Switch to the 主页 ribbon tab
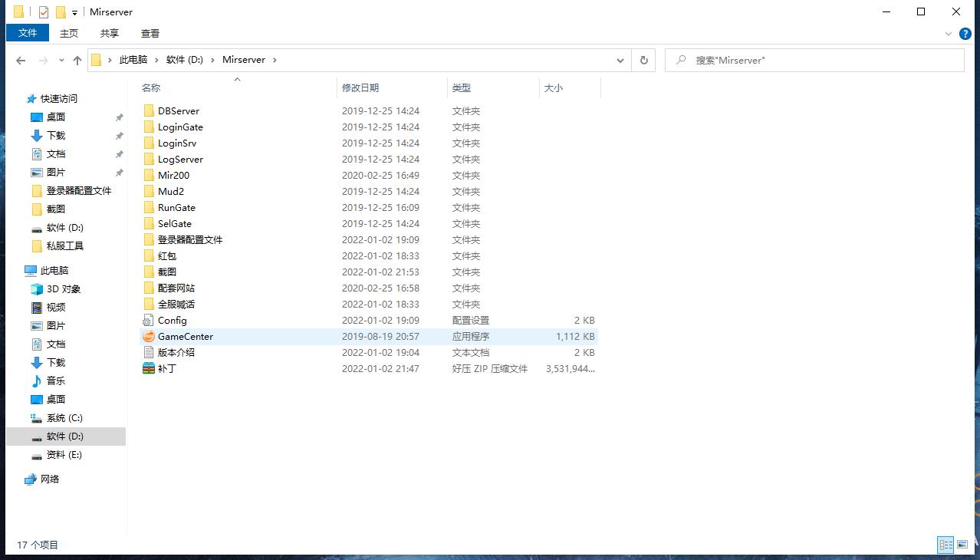The width and height of the screenshot is (980, 560). tap(69, 33)
